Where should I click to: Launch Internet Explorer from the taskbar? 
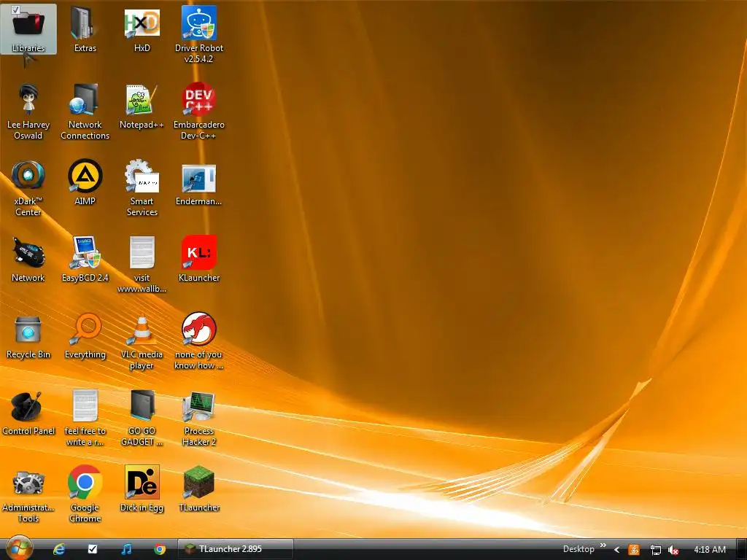point(59,549)
